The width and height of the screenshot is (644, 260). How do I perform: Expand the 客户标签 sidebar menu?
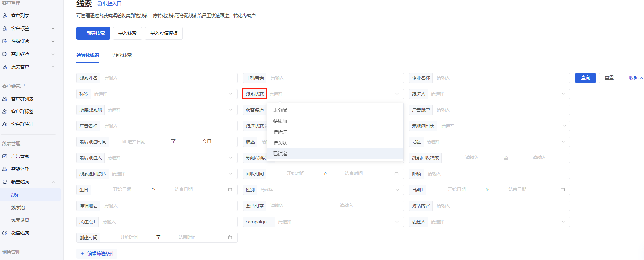pyautogui.click(x=53, y=28)
